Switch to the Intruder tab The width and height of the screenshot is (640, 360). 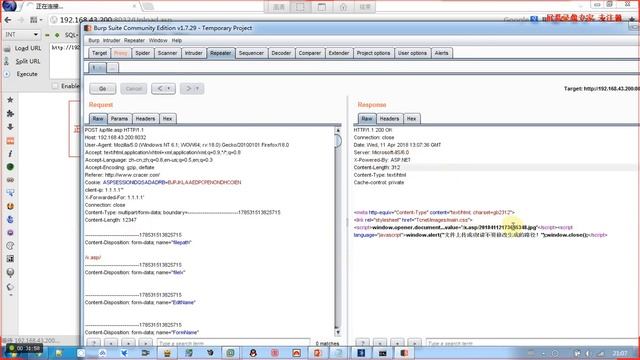pos(193,53)
